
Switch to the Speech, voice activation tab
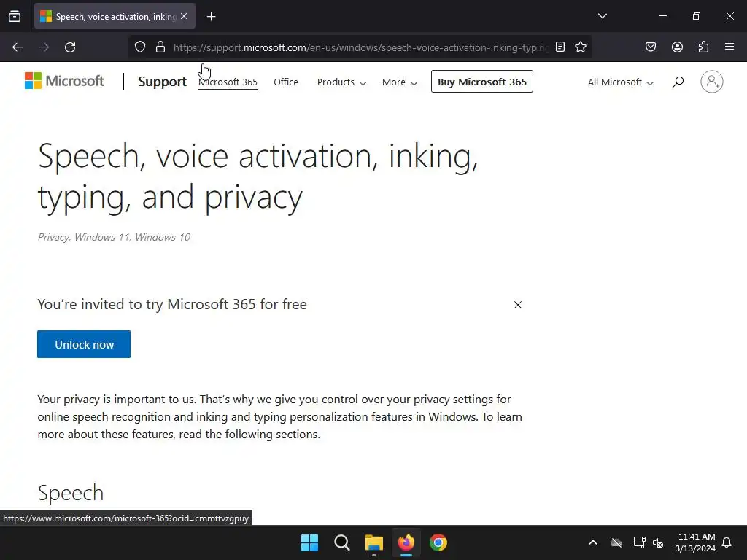115,17
